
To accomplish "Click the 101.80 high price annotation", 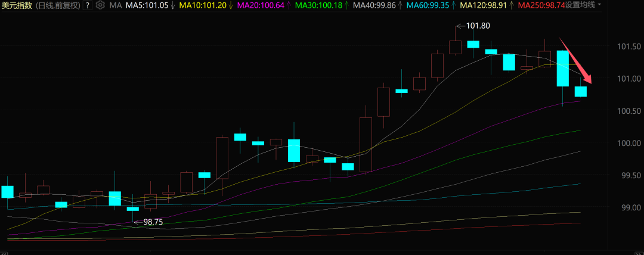I will [x=478, y=26].
